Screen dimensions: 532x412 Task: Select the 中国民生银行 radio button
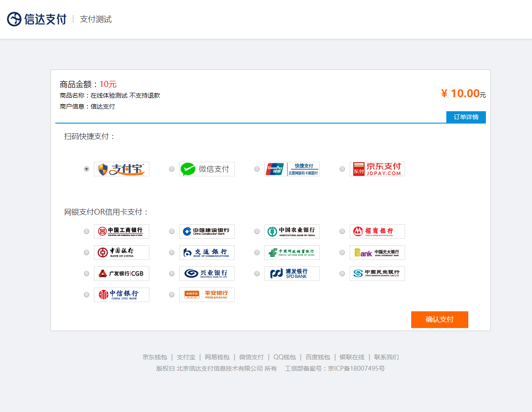tap(342, 273)
